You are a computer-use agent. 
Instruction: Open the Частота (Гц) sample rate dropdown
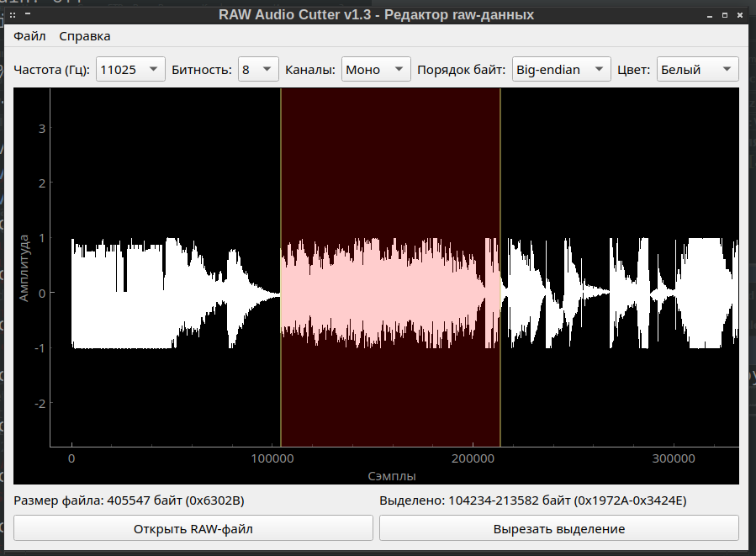(130, 69)
